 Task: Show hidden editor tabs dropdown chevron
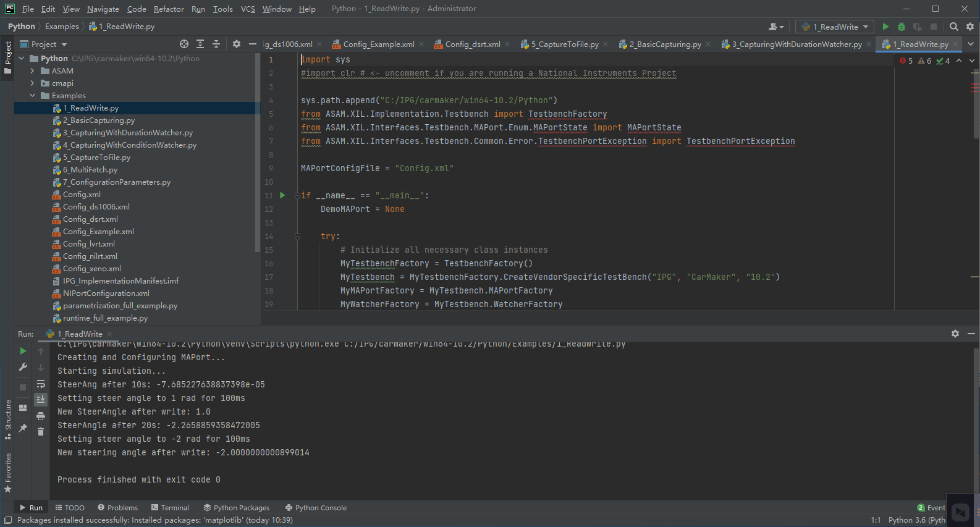[971, 44]
